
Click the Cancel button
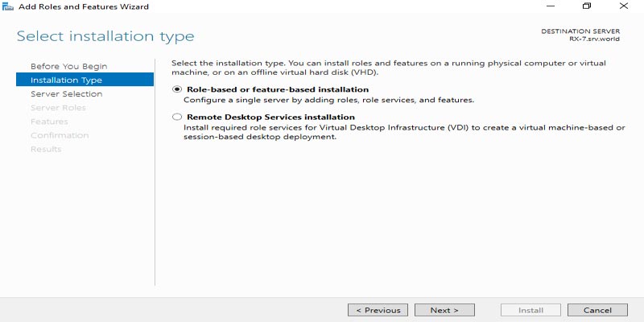[597, 310]
